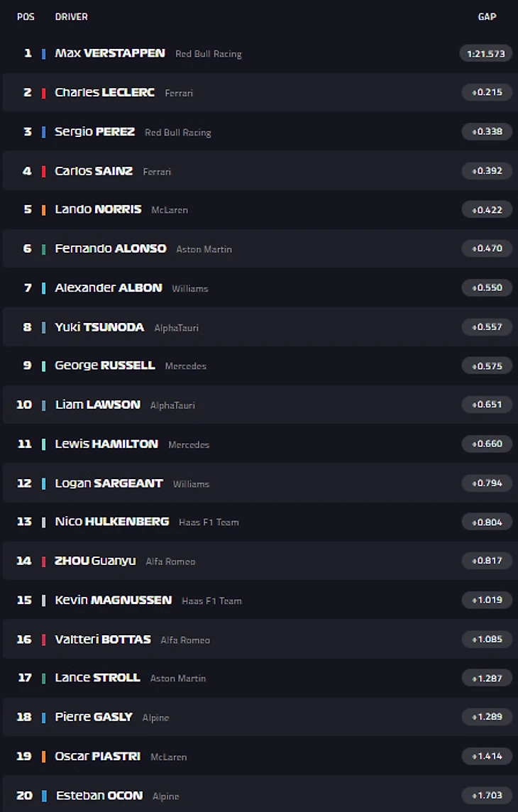Click the Williams team label beside Albon

[190, 288]
